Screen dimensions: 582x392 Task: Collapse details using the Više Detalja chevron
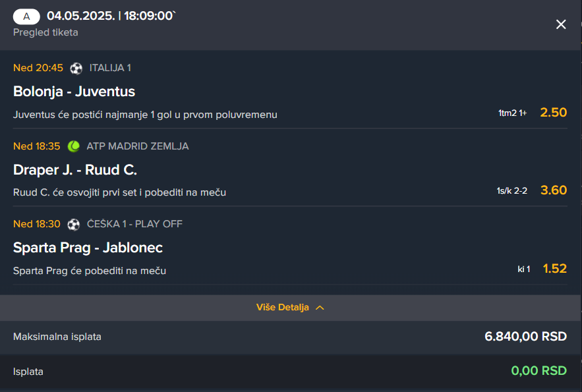(320, 308)
